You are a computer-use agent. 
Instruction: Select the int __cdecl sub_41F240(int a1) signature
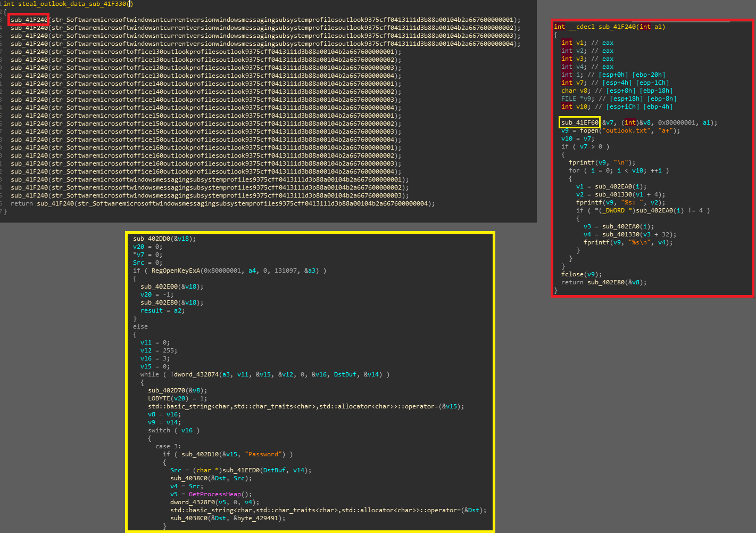click(610, 27)
